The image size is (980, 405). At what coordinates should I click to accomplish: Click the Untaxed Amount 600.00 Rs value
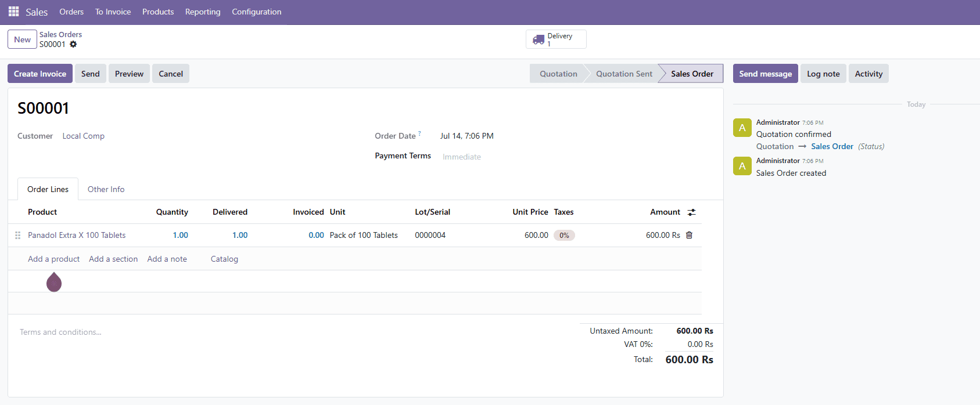tap(695, 331)
